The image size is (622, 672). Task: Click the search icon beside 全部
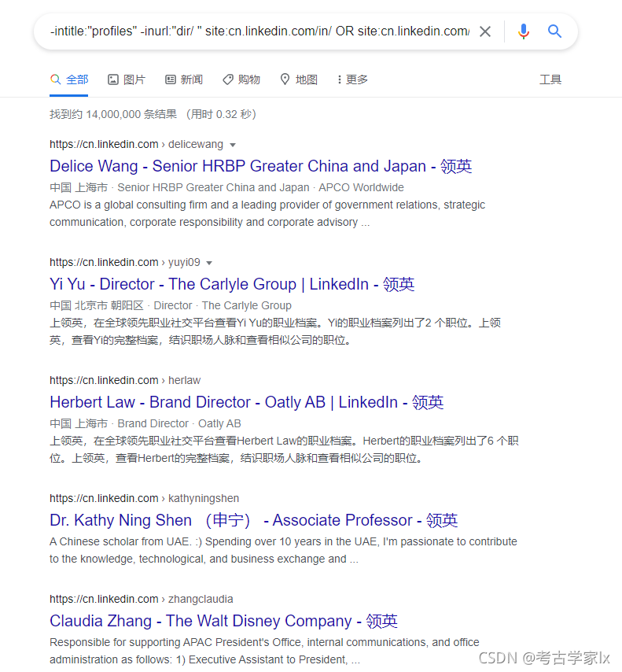click(x=55, y=79)
